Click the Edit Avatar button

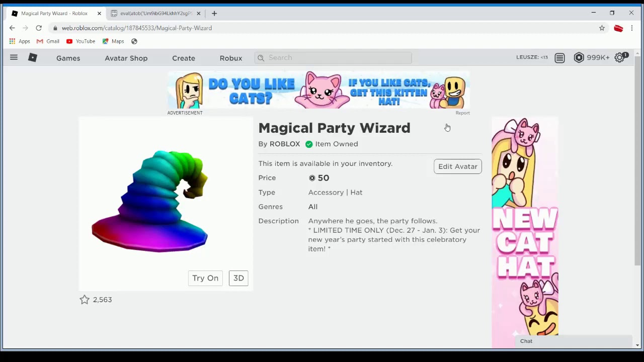pos(458,166)
